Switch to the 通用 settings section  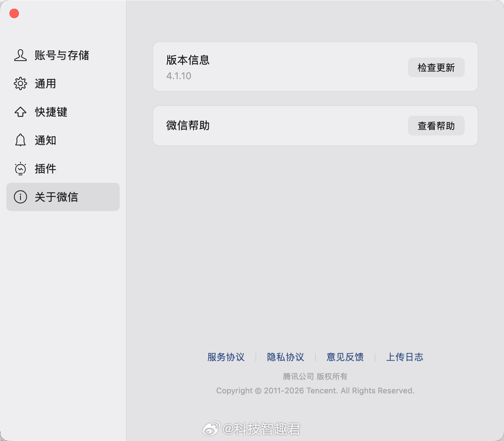tap(63, 83)
